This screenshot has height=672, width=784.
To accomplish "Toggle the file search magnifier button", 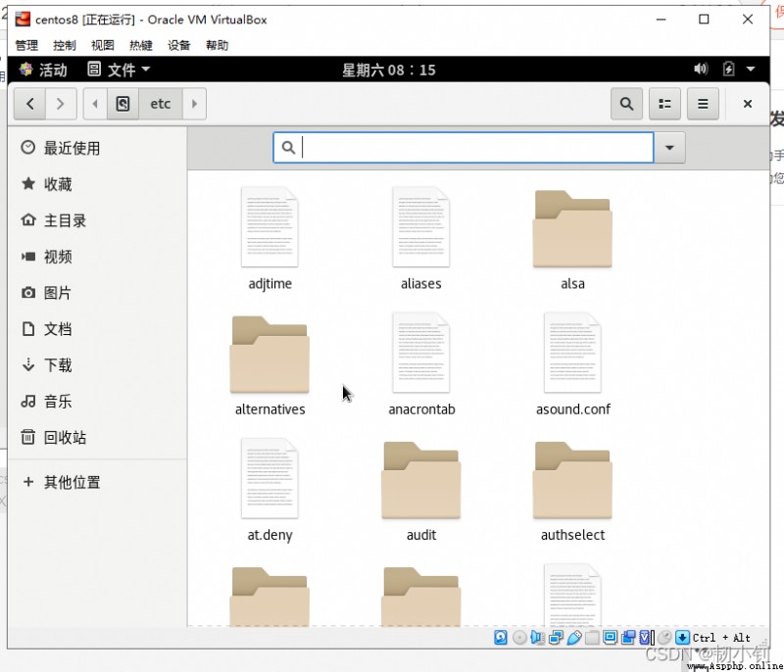I will (626, 104).
